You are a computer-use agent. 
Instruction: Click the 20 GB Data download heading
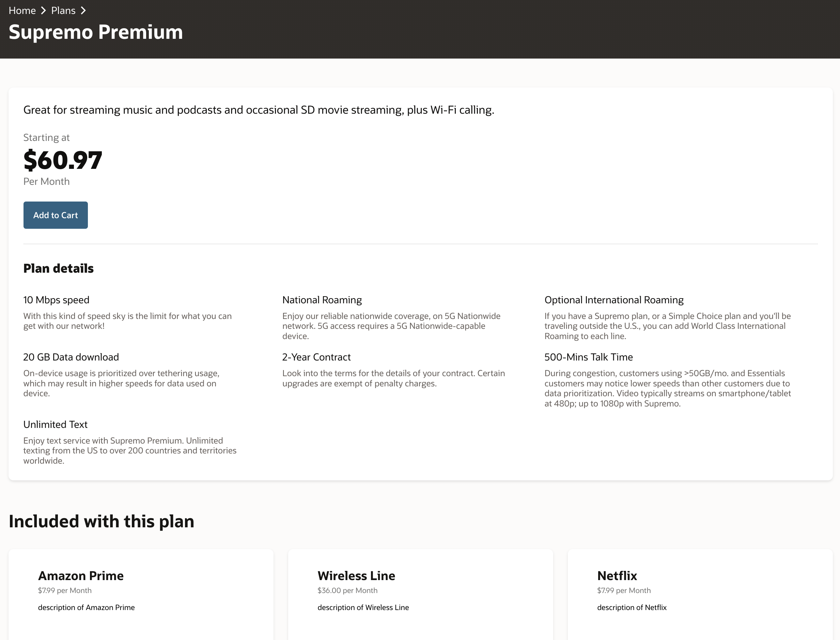click(71, 357)
